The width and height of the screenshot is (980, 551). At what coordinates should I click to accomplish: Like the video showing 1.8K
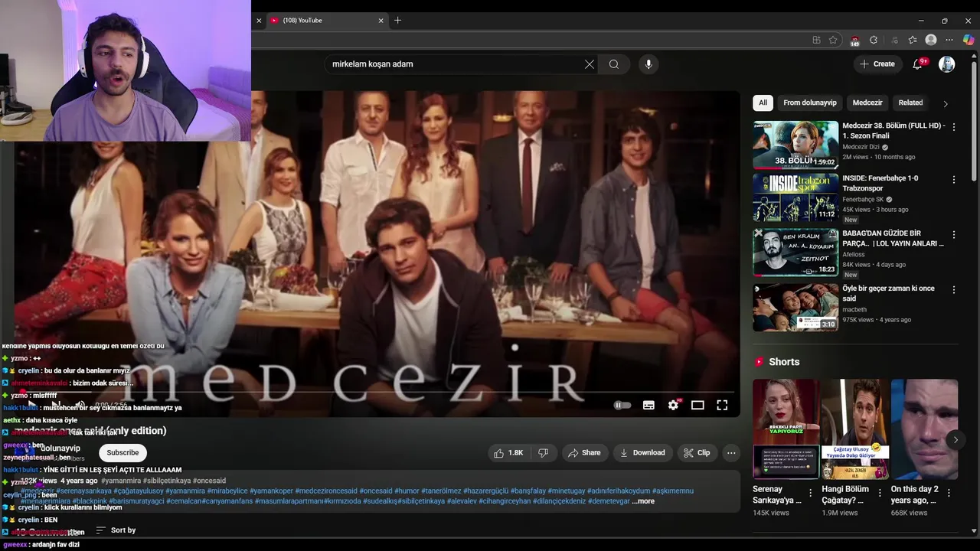(x=509, y=453)
